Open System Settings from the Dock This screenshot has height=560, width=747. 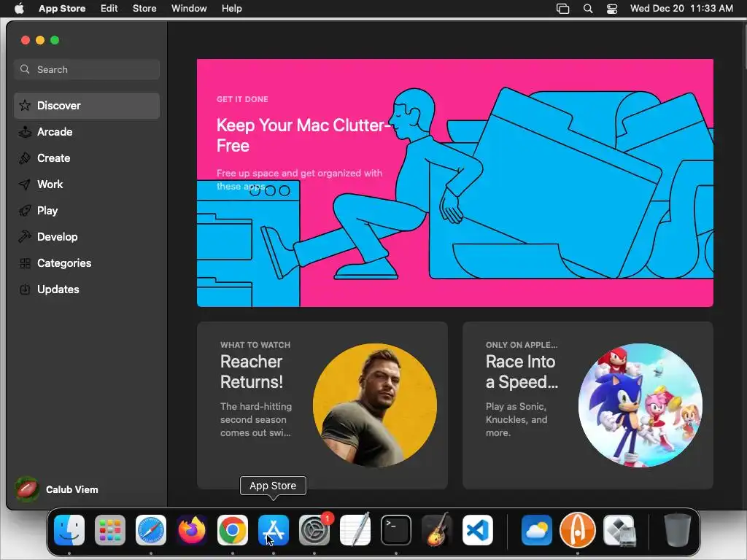314,530
